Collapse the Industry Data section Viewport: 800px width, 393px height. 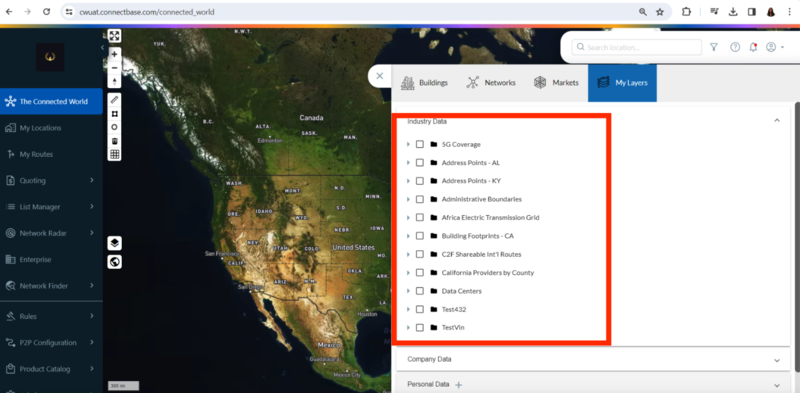tap(777, 120)
